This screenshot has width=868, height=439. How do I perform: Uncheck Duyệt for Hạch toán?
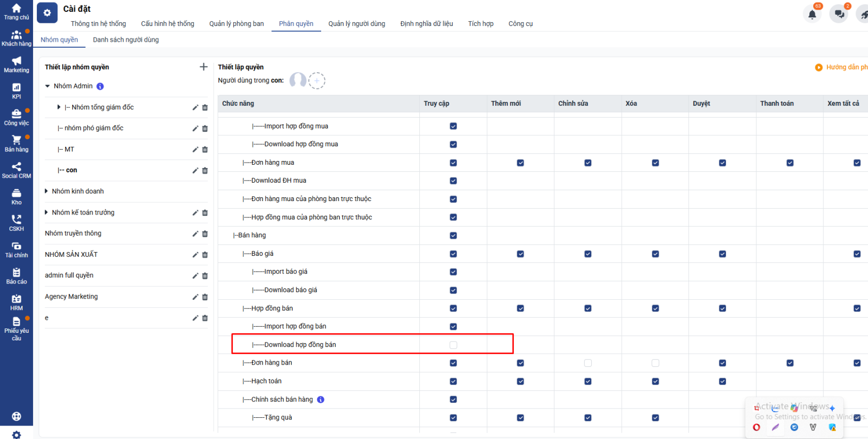tap(723, 382)
